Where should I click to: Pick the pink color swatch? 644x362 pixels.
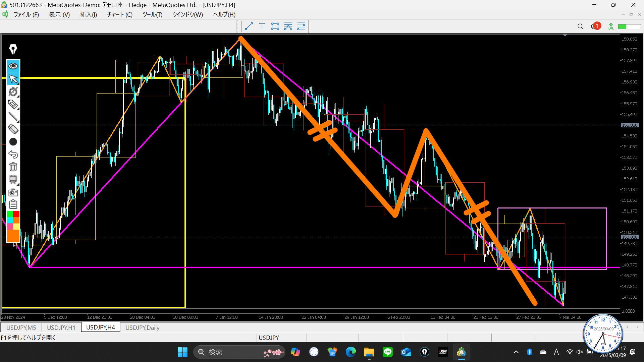tap(10, 226)
